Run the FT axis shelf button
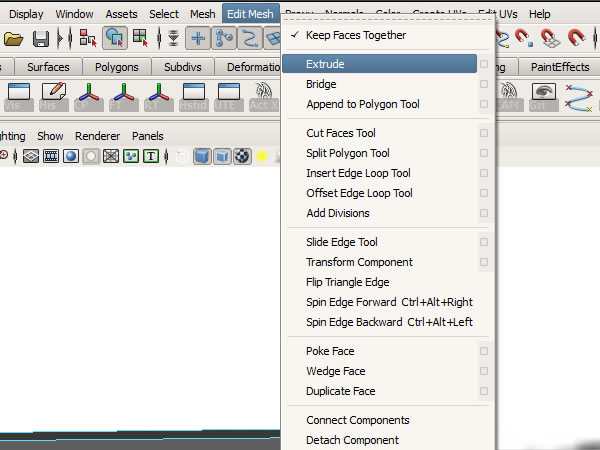The width and height of the screenshot is (600, 450). [124, 97]
